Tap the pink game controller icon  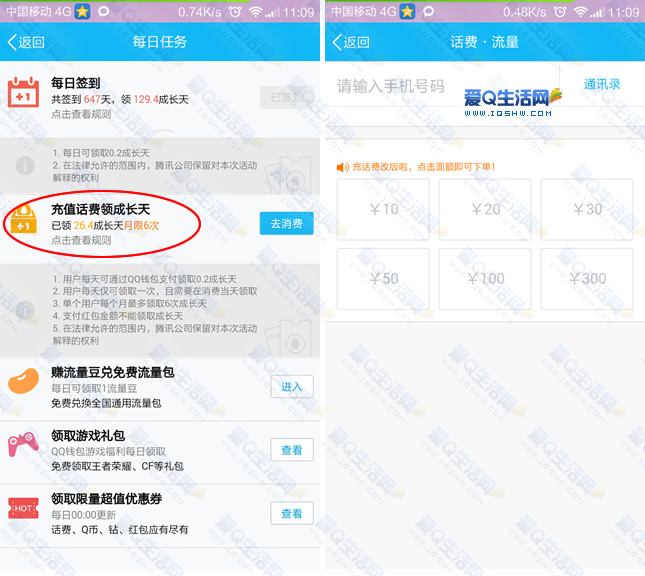pos(23,449)
